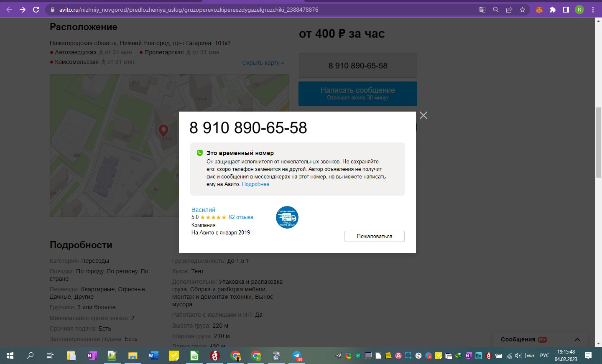602x364 pixels.
Task: Open the Chrome taskbar icon with R badge
Action: (256, 356)
